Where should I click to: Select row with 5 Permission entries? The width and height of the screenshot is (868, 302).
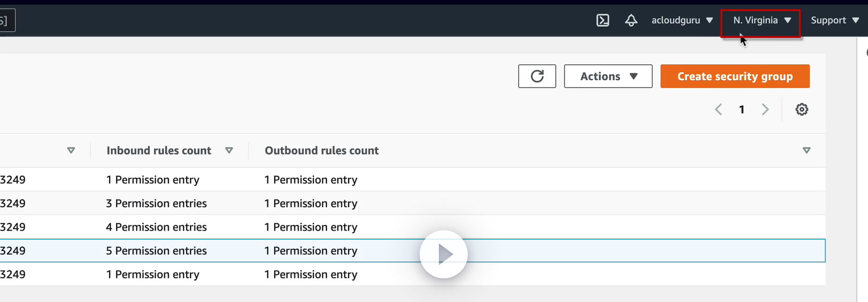pos(156,251)
